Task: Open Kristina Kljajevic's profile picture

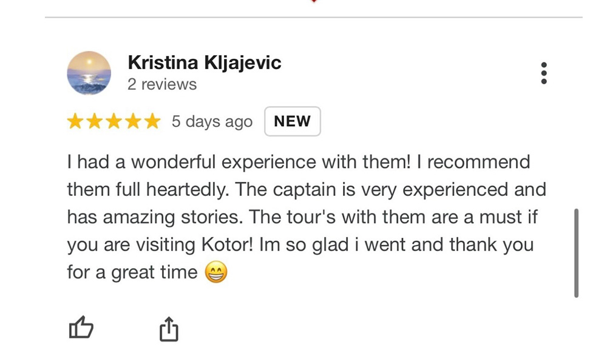Action: pyautogui.click(x=89, y=73)
